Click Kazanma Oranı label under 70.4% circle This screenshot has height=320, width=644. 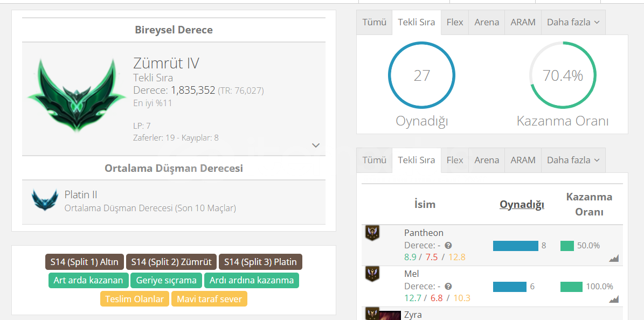pyautogui.click(x=563, y=121)
